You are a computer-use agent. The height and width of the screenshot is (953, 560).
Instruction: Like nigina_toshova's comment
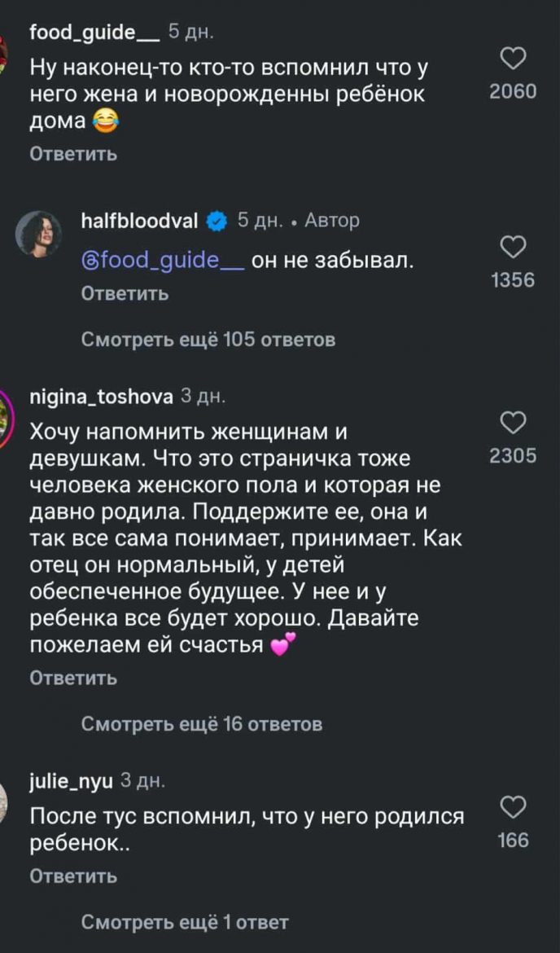(x=512, y=424)
